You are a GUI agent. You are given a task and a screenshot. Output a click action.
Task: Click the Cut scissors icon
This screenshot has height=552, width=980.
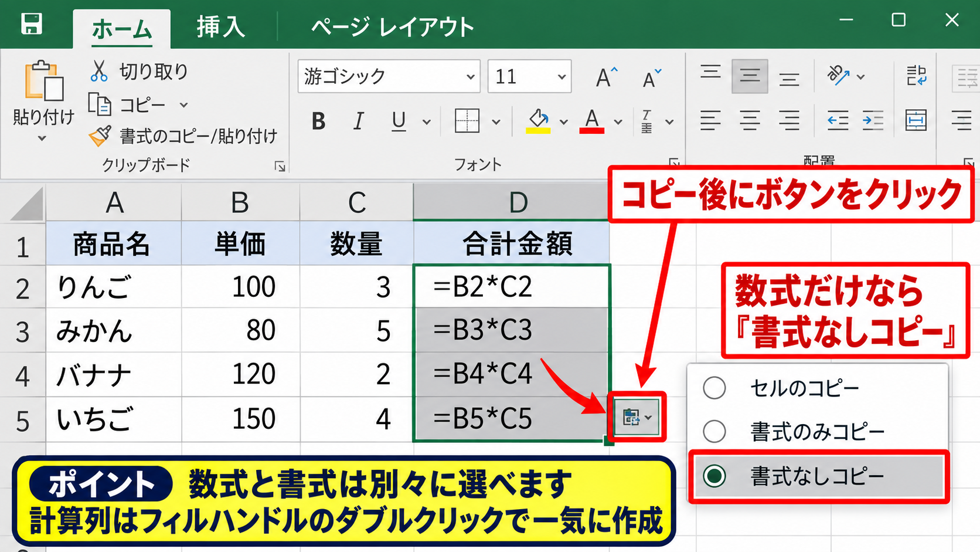pyautogui.click(x=99, y=71)
